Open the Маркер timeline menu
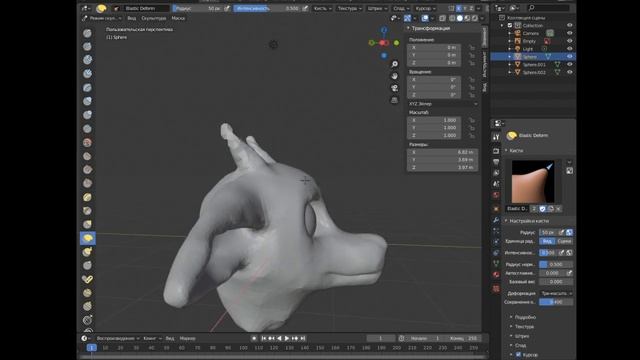Viewport: 640px width, 360px height. click(187, 338)
